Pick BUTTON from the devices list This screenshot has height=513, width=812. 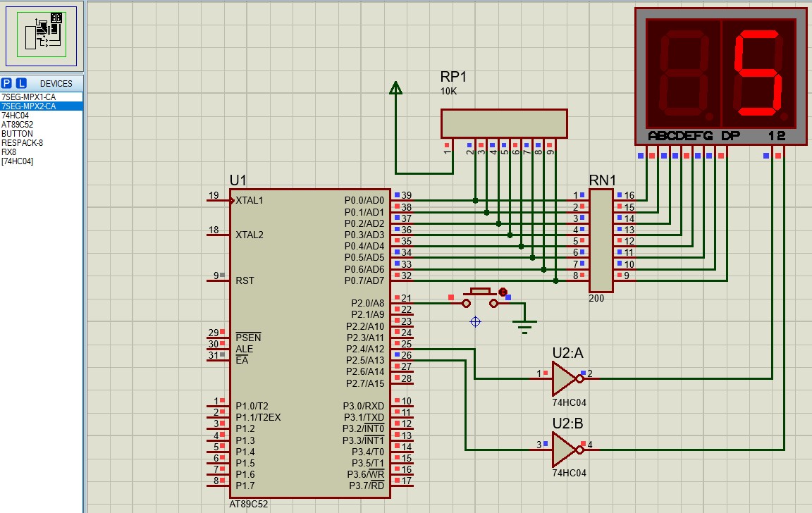pos(17,134)
